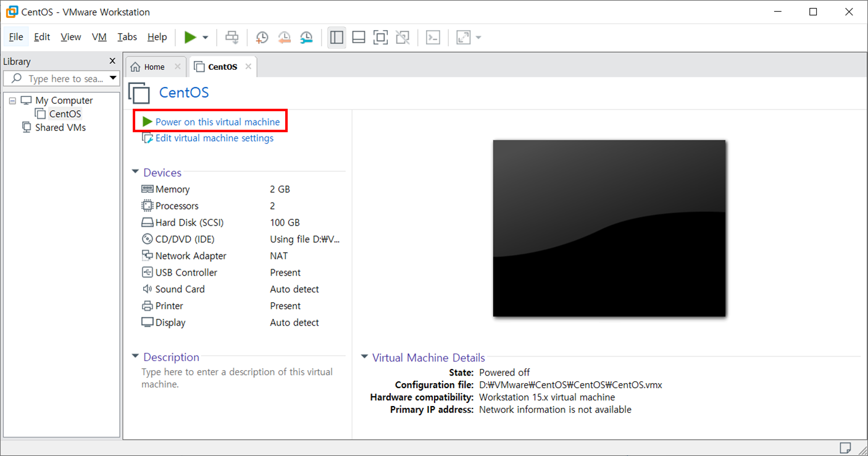Click the Powered off state value
This screenshot has width=868, height=456.
504,372
